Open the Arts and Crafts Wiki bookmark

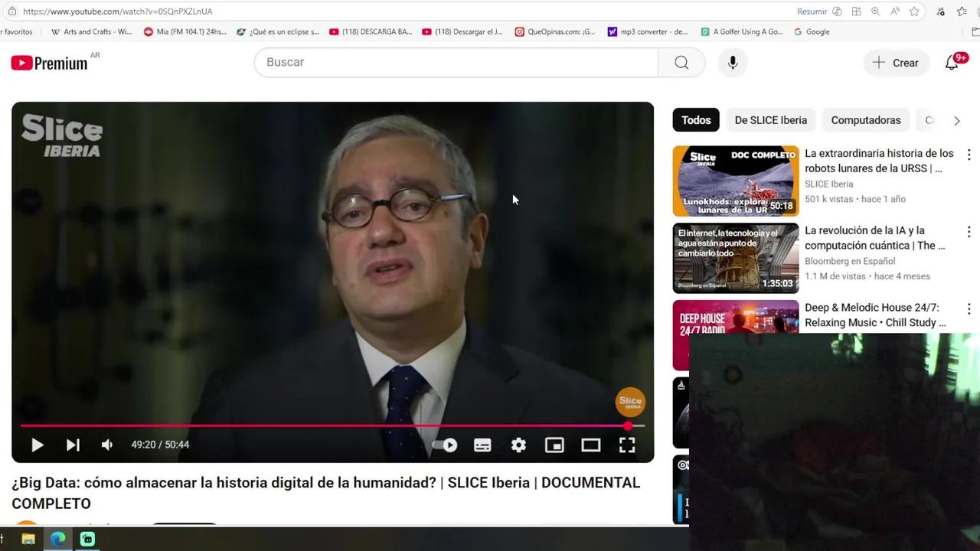[x=91, y=32]
